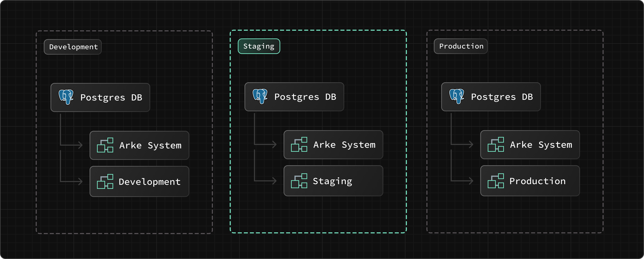Toggle the Development environment badge
Image resolution: width=644 pixels, height=259 pixels.
73,47
